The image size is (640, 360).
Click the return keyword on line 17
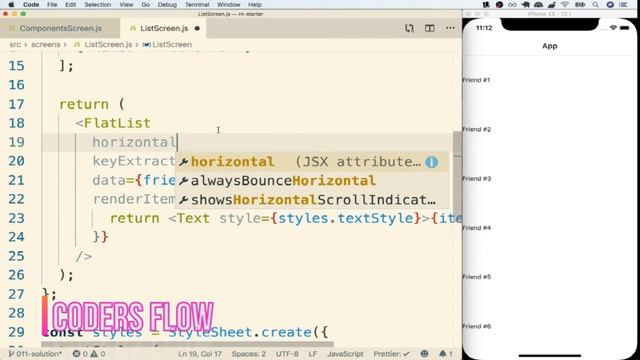tap(84, 104)
